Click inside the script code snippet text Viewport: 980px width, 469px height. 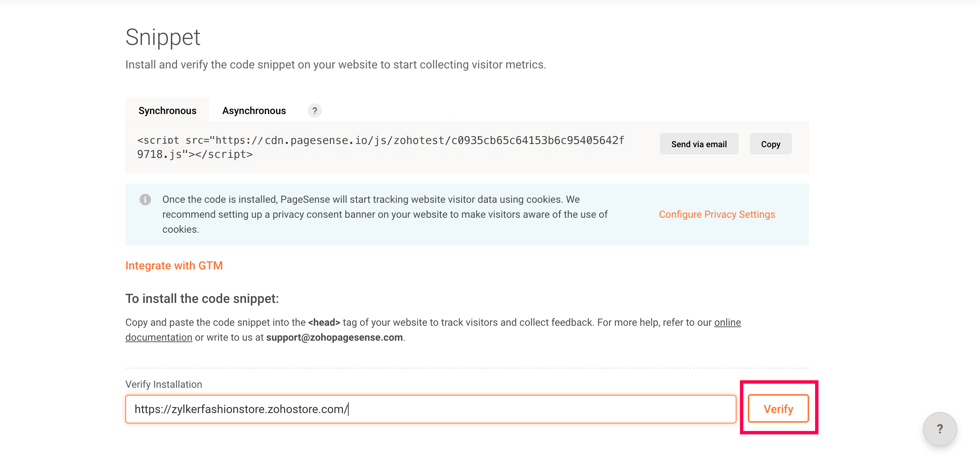click(x=380, y=147)
